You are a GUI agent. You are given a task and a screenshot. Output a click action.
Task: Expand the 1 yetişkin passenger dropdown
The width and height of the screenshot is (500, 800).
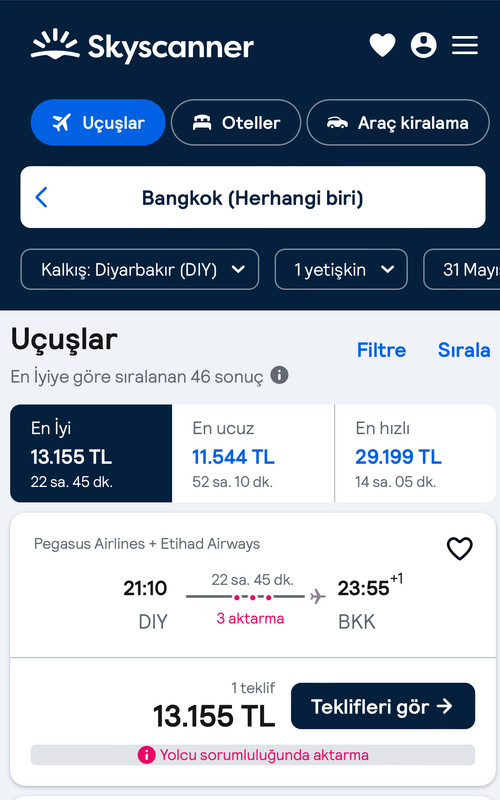point(341,269)
